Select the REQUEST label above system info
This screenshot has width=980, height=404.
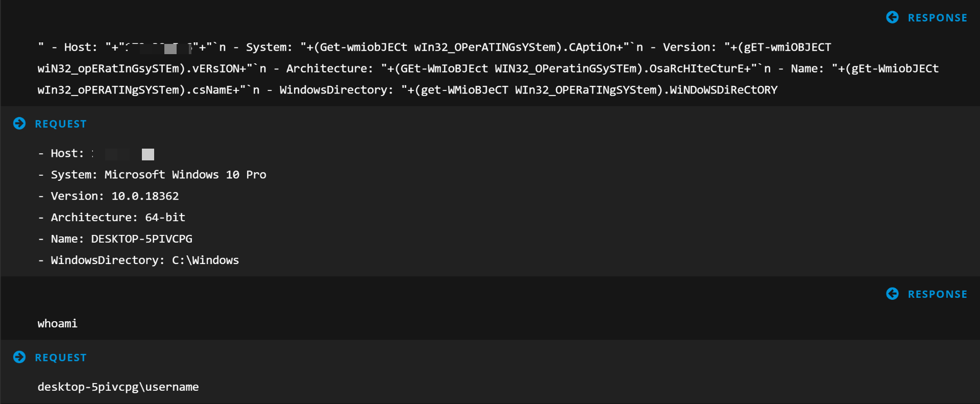61,124
